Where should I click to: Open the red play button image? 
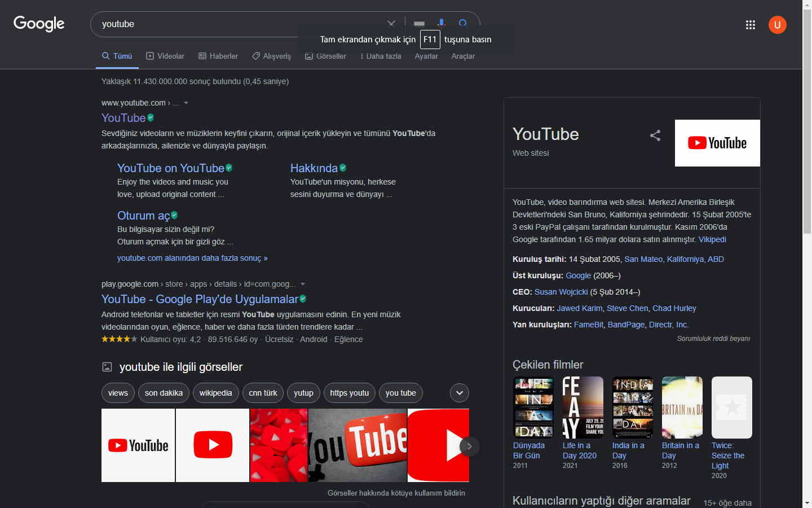pyautogui.click(x=213, y=445)
